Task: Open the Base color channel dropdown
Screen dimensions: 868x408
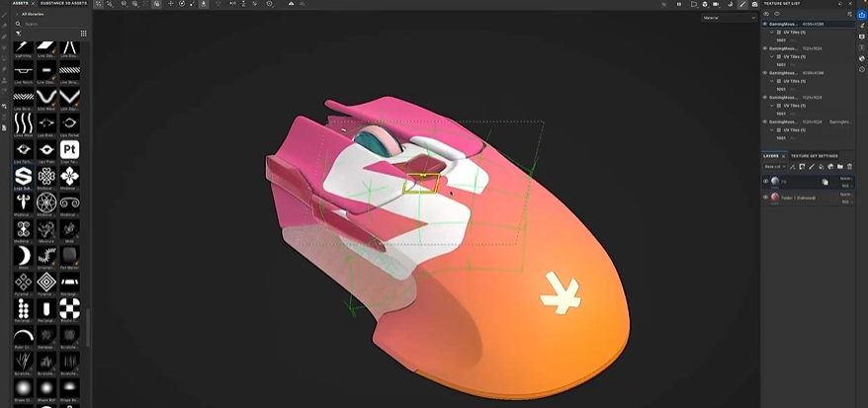Action: coord(775,167)
